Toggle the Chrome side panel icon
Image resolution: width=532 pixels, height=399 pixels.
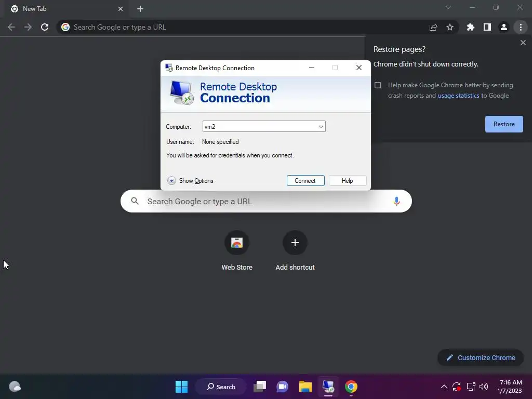487,27
